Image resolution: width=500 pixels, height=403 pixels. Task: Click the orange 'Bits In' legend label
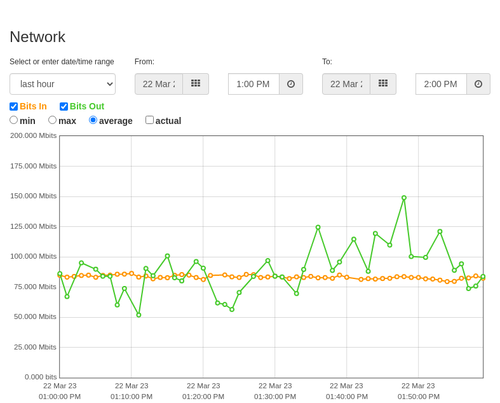(33, 106)
